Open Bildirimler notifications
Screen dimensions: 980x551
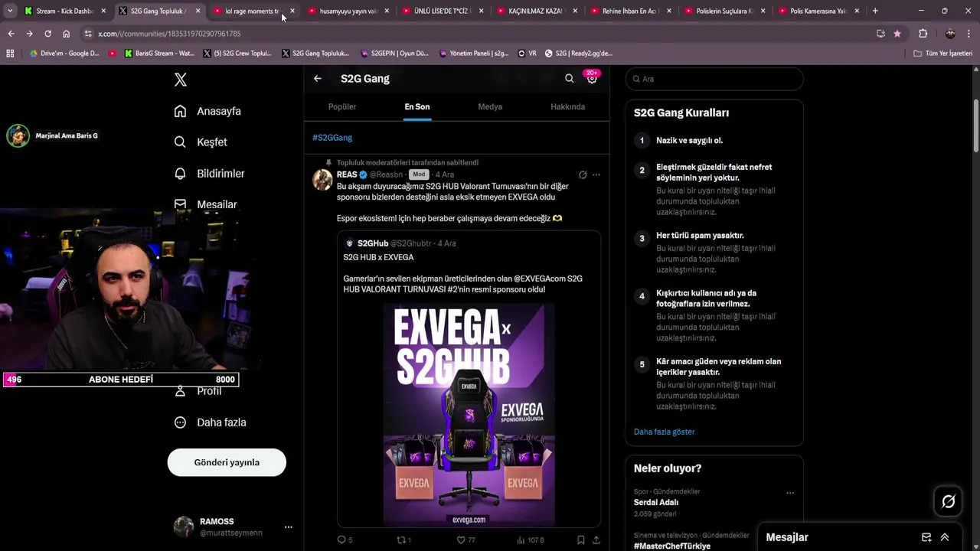pos(209,174)
